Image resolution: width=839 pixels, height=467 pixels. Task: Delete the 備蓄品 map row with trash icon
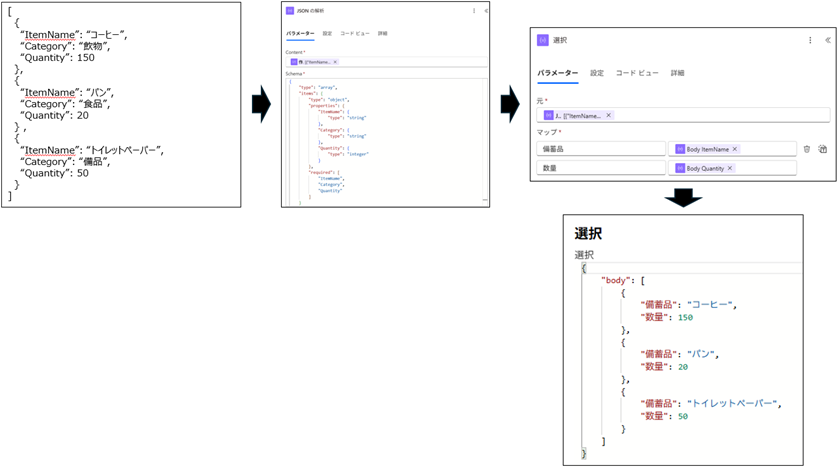tap(807, 149)
